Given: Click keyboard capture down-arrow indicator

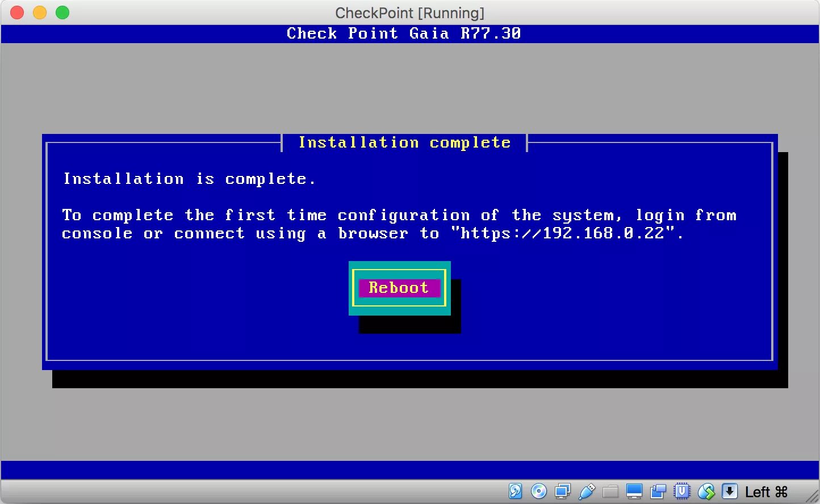Looking at the screenshot, I should point(730,491).
